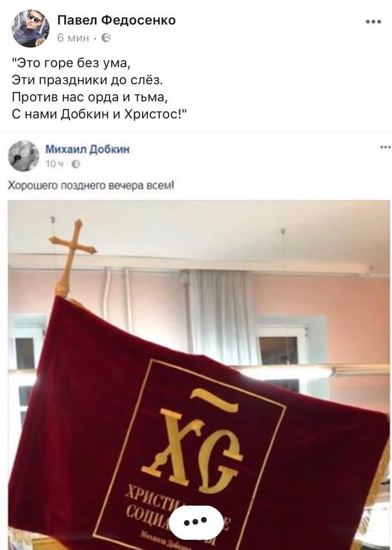
Task: Click the caption "Хорошего позднего вечера всем!"
Action: pos(91,186)
